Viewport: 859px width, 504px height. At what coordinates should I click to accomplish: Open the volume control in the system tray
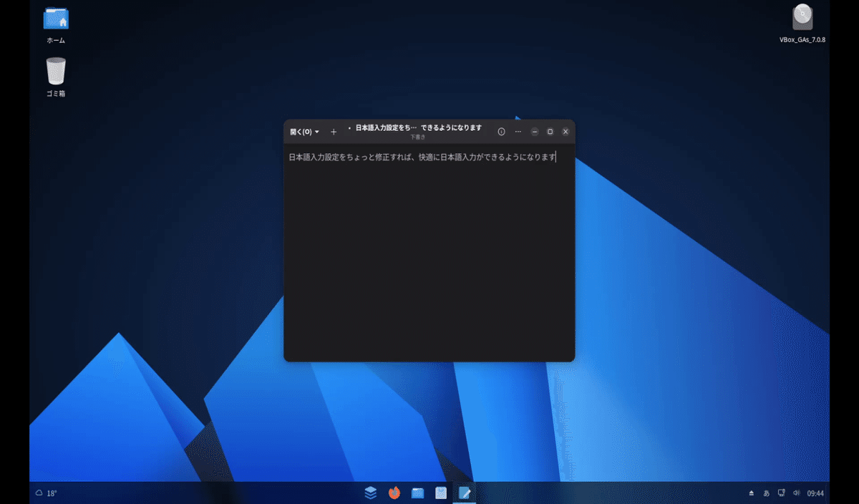(x=797, y=493)
